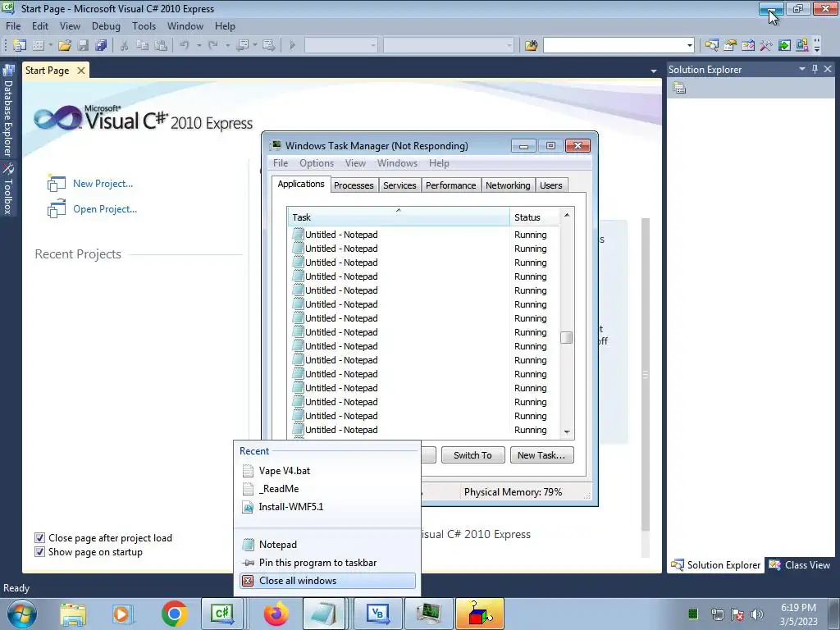Click the Windows Start button

[22, 614]
